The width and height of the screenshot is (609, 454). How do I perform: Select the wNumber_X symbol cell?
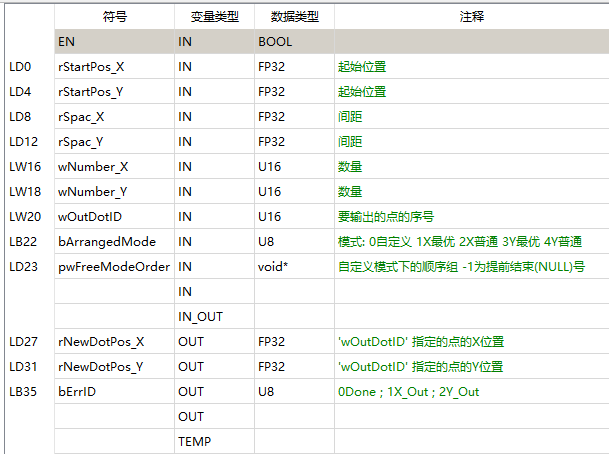pos(115,166)
